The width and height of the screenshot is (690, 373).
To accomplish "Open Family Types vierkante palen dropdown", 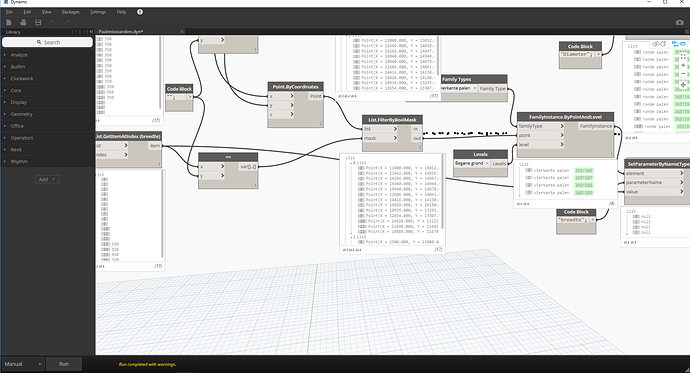I will click(x=459, y=88).
